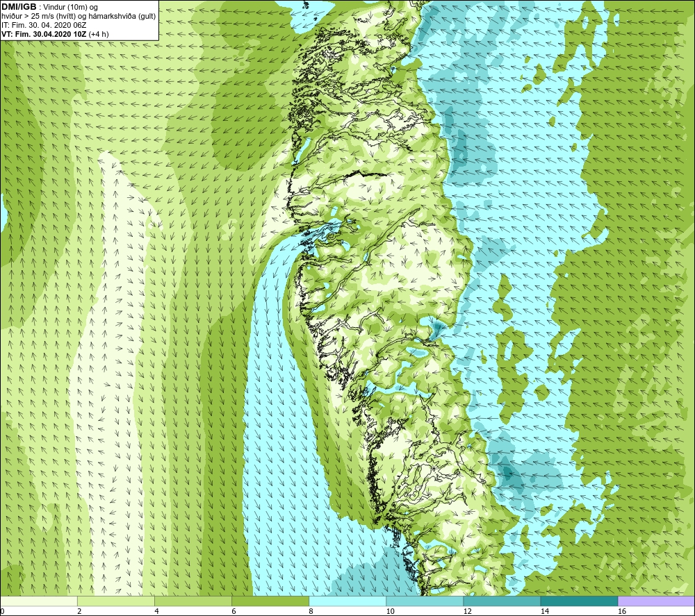Click the legend scale label '14'
The width and height of the screenshot is (695, 616).
(x=544, y=611)
